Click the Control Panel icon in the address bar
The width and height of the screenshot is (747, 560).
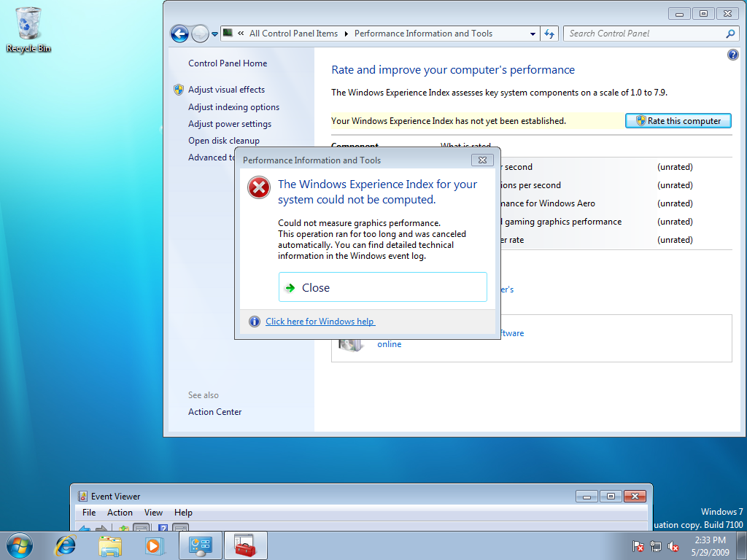(228, 33)
